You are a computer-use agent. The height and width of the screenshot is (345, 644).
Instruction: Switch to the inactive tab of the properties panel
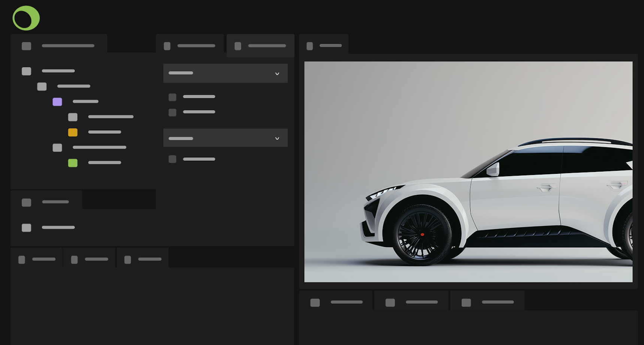pyautogui.click(x=190, y=45)
